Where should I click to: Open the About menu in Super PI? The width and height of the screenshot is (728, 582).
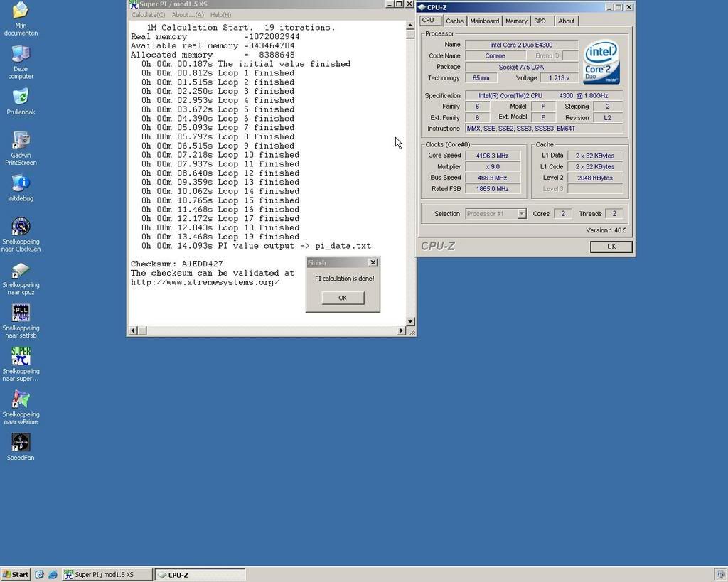[188, 15]
